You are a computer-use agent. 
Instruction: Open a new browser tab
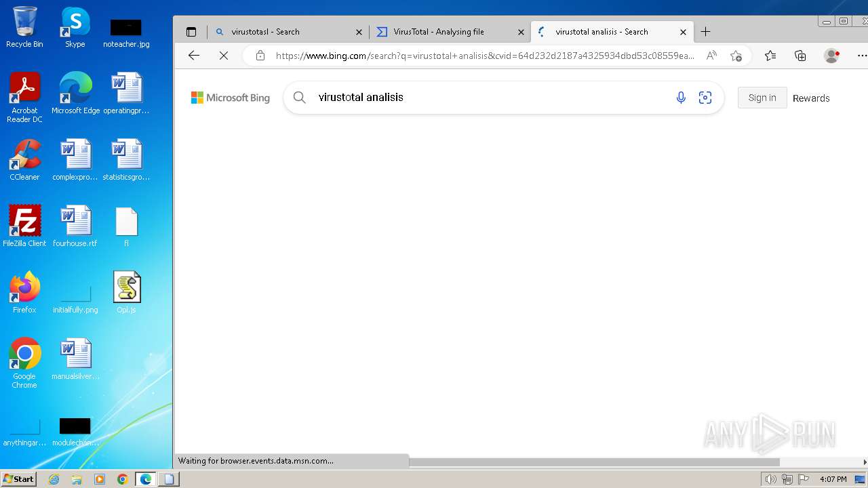pos(705,32)
